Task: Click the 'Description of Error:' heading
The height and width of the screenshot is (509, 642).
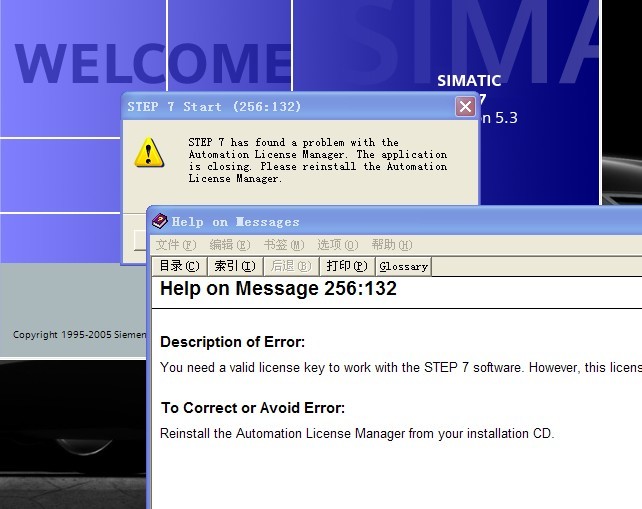Action: 233,342
